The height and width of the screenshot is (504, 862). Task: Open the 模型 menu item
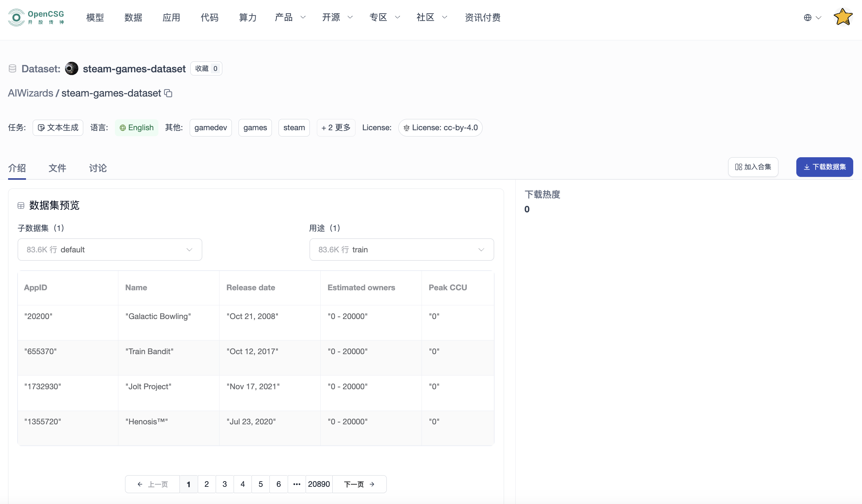(95, 18)
